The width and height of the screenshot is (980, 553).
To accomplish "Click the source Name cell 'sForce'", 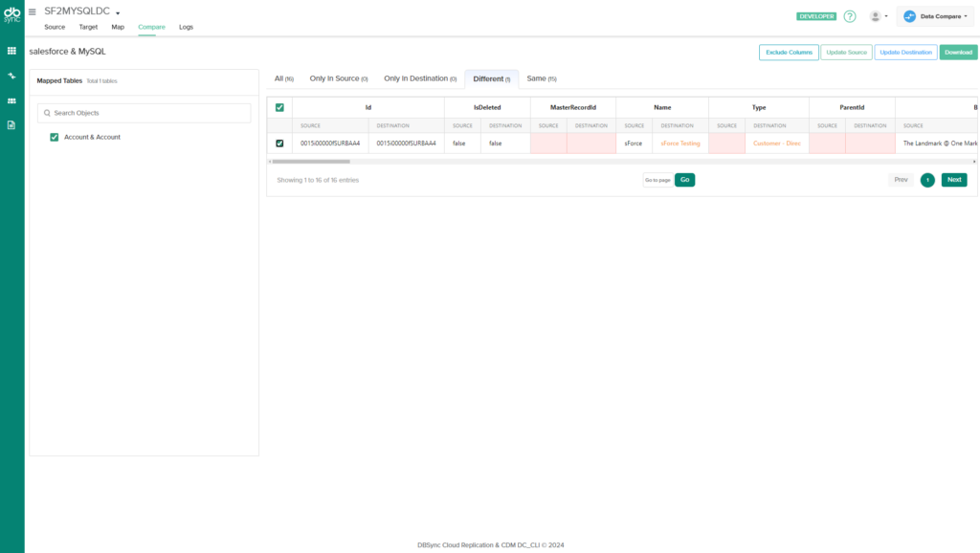I will click(634, 144).
